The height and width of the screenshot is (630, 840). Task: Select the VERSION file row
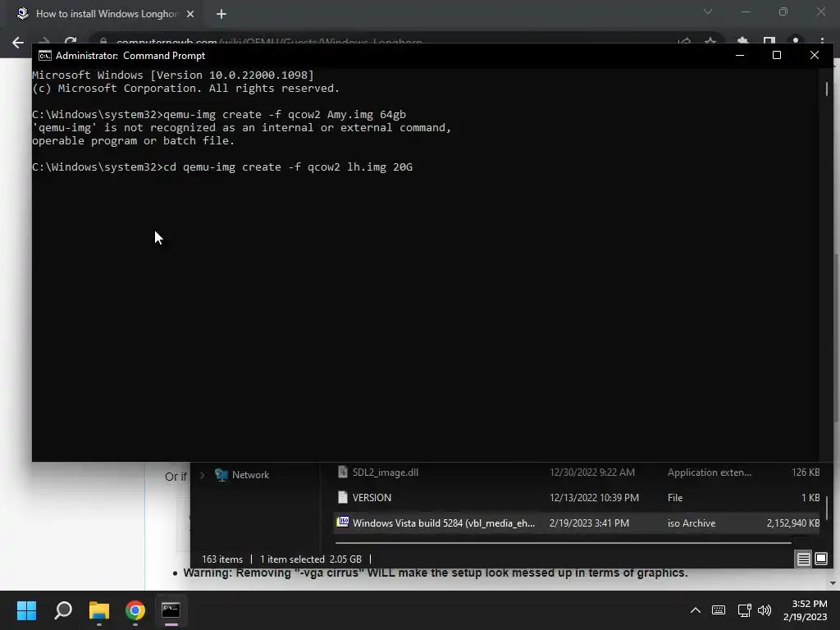[x=577, y=498]
